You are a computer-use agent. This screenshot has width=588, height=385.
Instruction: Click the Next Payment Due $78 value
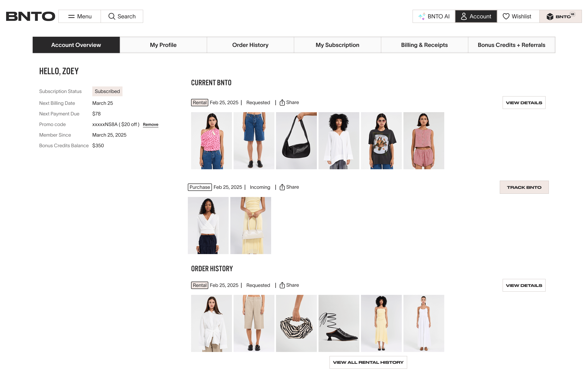(x=96, y=114)
